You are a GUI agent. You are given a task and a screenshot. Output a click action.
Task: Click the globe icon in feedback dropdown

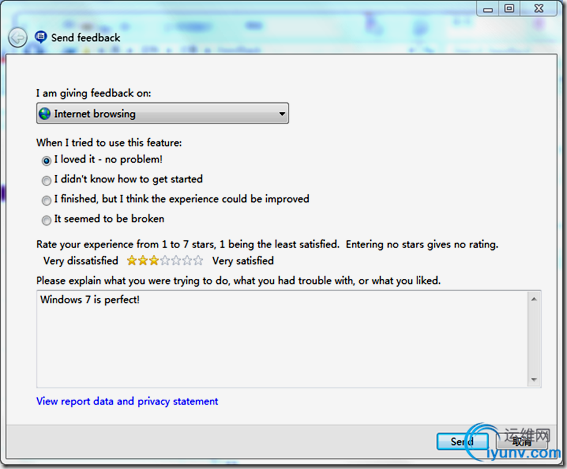tap(45, 114)
